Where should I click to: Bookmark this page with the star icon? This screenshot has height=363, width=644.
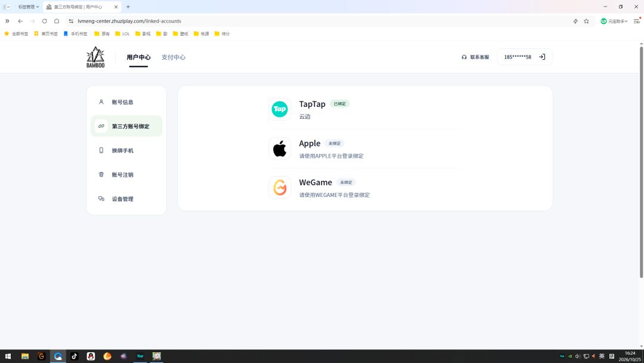(587, 21)
